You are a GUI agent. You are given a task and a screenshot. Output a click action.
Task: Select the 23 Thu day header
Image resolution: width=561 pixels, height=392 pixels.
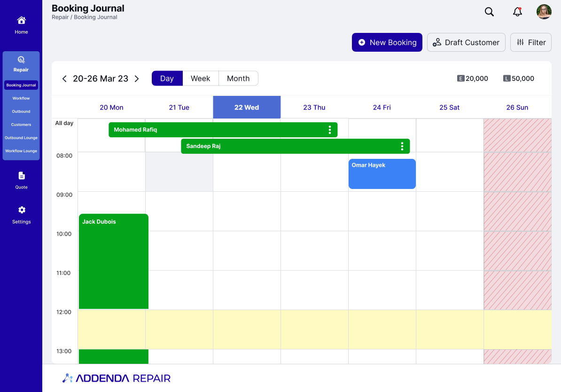pyautogui.click(x=314, y=107)
